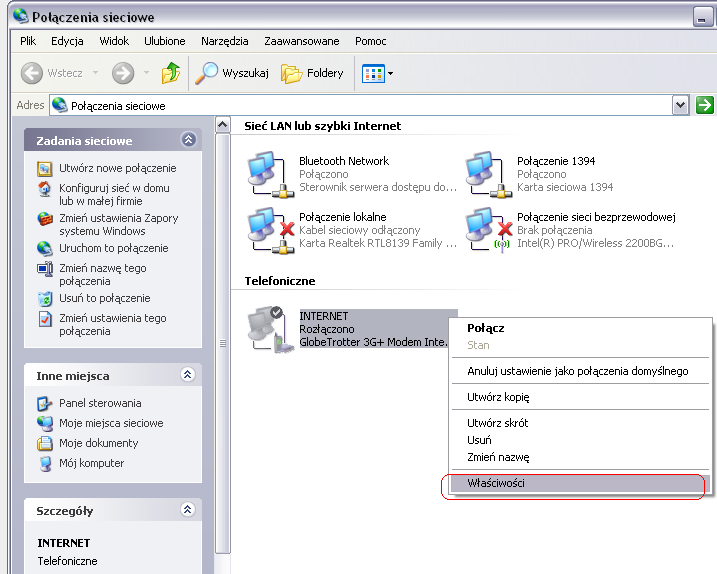The height and width of the screenshot is (574, 717).
Task: Toggle the Foldery pane button
Action: pyautogui.click(x=312, y=73)
